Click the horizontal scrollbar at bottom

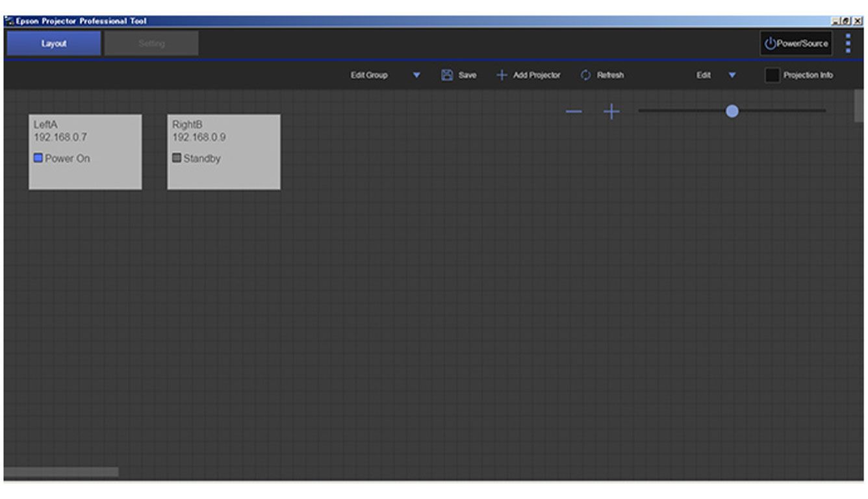(61, 472)
